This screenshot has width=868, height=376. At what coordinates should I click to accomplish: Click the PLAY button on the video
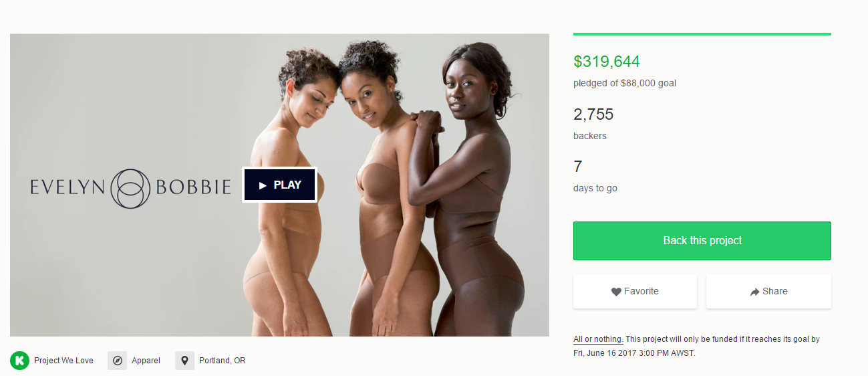point(279,185)
